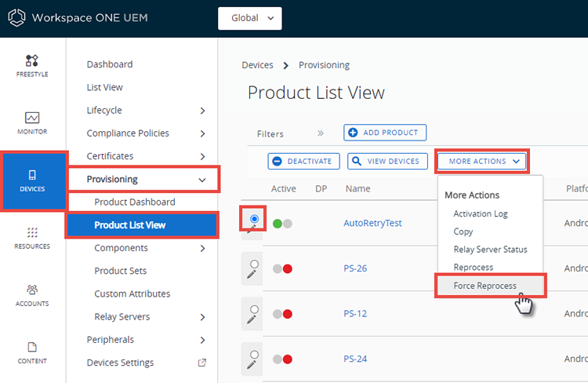Select the PS-26 row radio button

point(254,264)
